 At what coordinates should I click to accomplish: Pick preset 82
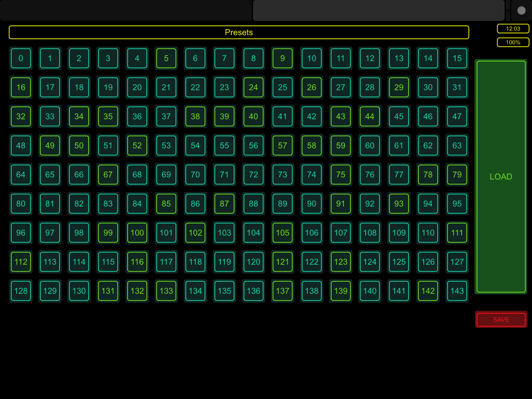pyautogui.click(x=79, y=203)
